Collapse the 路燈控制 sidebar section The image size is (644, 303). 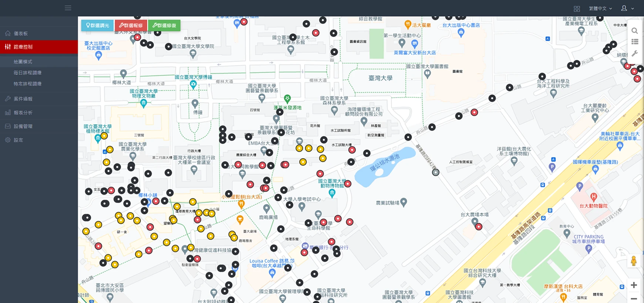point(23,47)
